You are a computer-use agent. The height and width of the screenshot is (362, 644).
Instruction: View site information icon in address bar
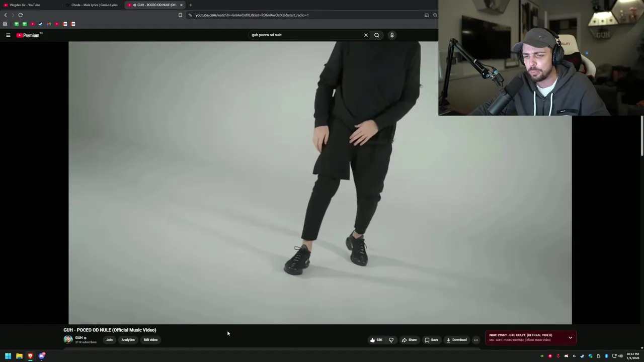[x=190, y=15]
